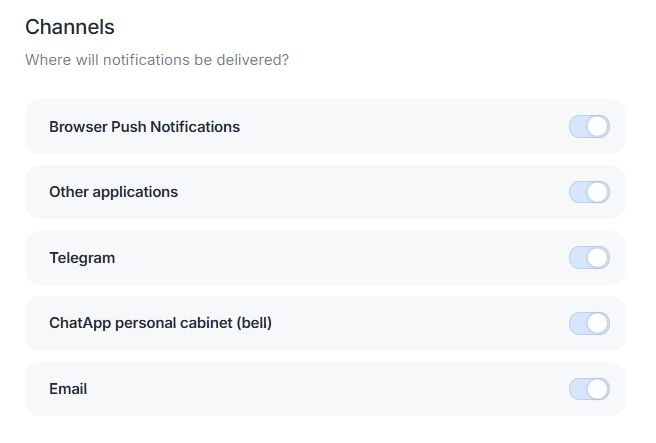Click empty middle of Browser Push Notifications row

click(x=400, y=127)
